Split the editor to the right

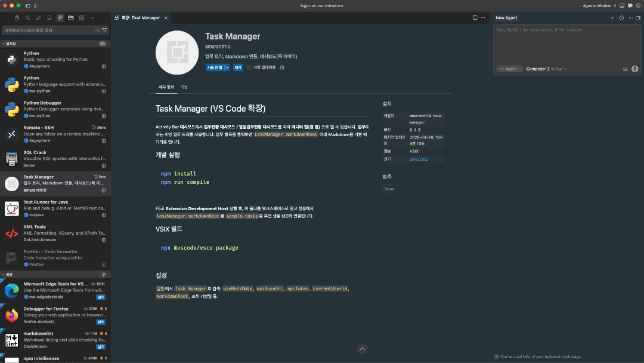click(x=475, y=18)
